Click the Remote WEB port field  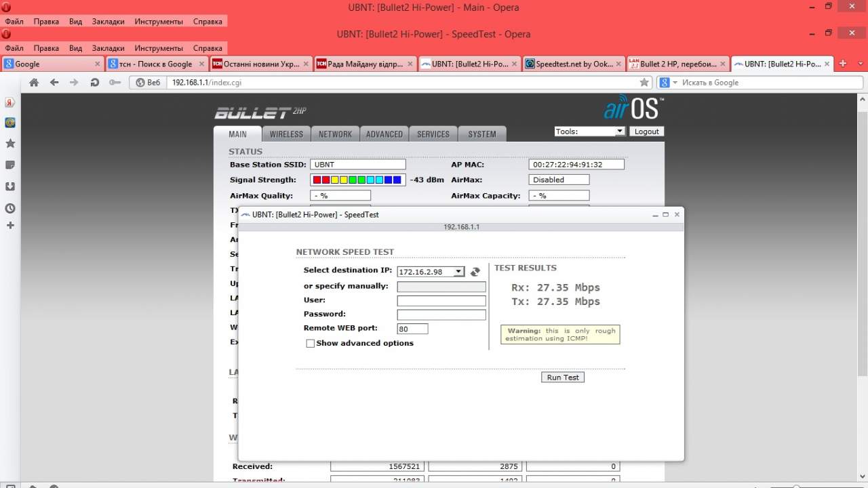click(412, 329)
